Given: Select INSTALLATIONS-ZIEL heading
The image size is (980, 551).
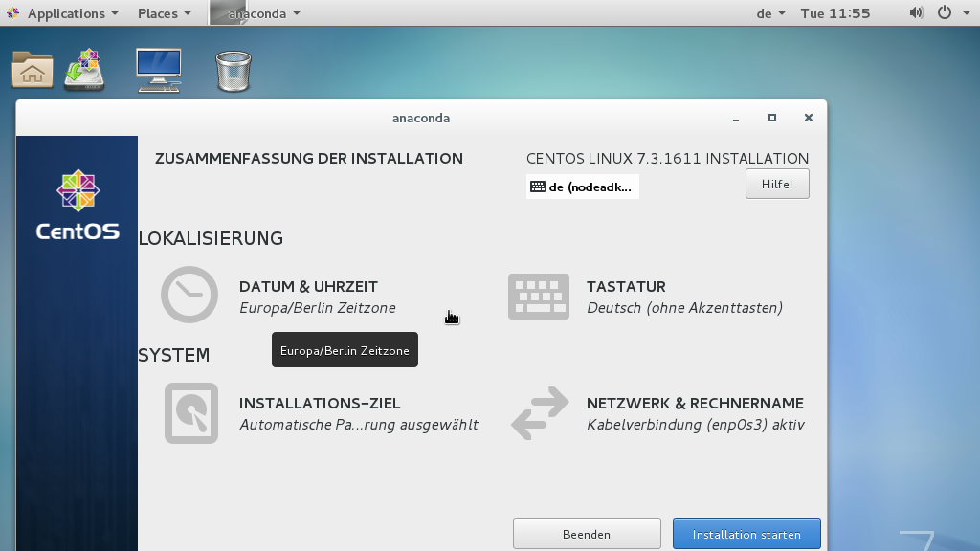Looking at the screenshot, I should pos(320,404).
